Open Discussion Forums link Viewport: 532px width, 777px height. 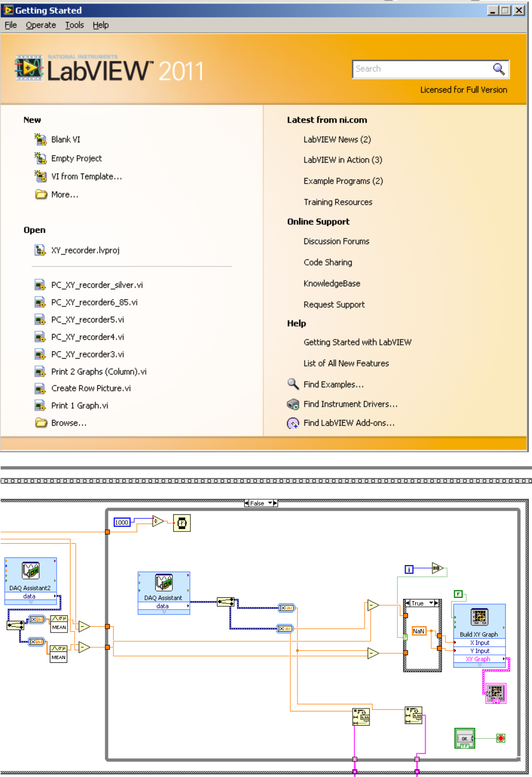336,241
